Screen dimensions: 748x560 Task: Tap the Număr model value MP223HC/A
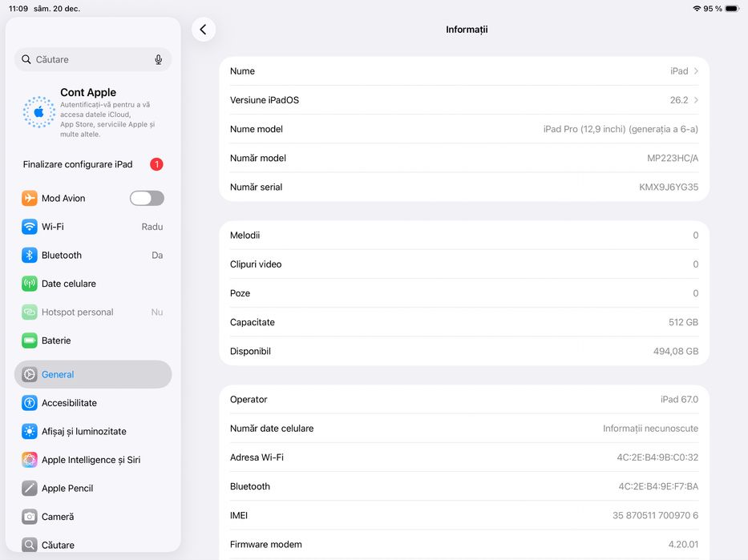click(x=673, y=159)
